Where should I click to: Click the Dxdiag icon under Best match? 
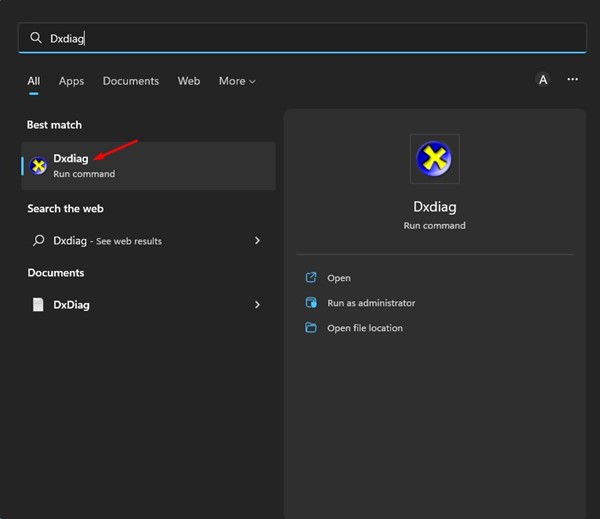coord(38,166)
